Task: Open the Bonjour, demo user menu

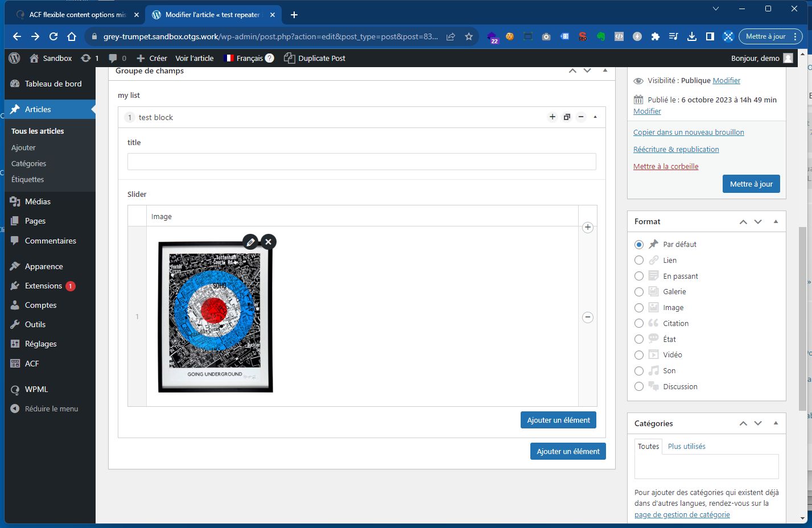Action: [761, 58]
